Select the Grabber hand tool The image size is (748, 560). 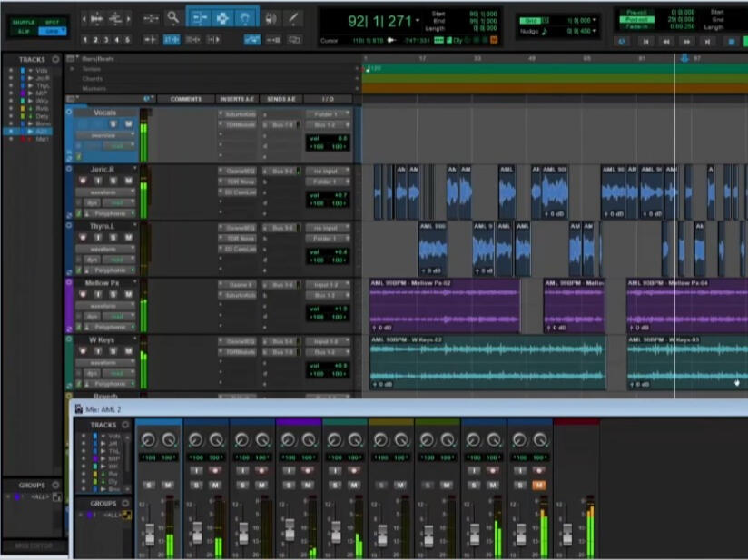pyautogui.click(x=247, y=18)
